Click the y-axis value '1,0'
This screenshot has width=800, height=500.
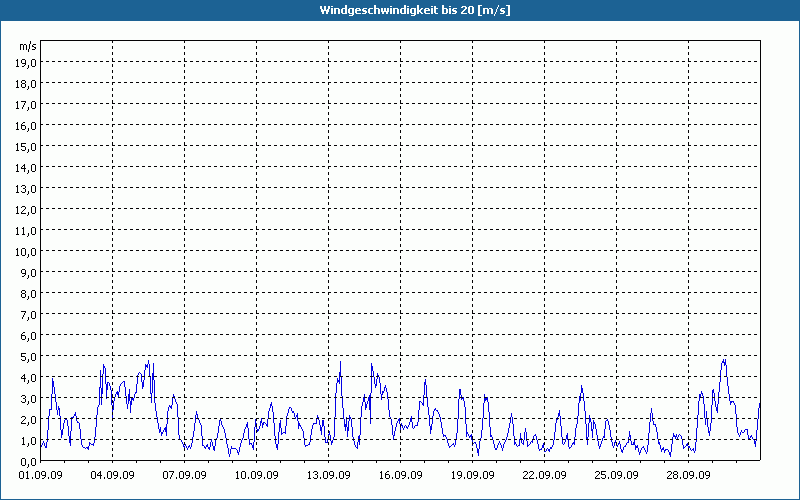pos(29,441)
